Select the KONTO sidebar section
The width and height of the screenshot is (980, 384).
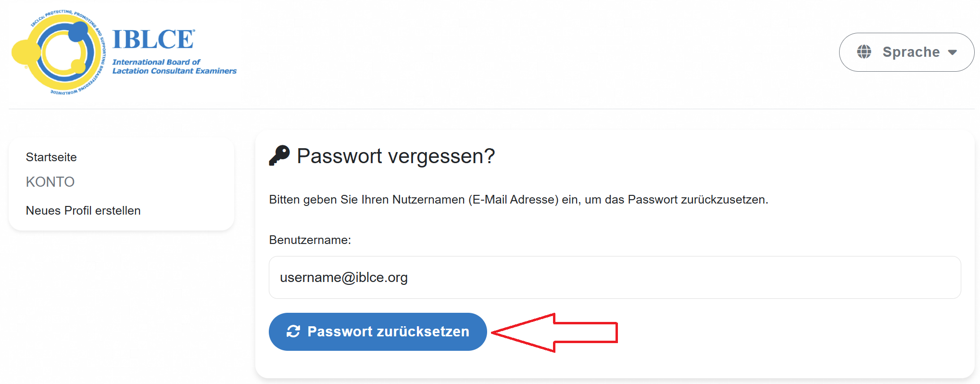[x=50, y=182]
